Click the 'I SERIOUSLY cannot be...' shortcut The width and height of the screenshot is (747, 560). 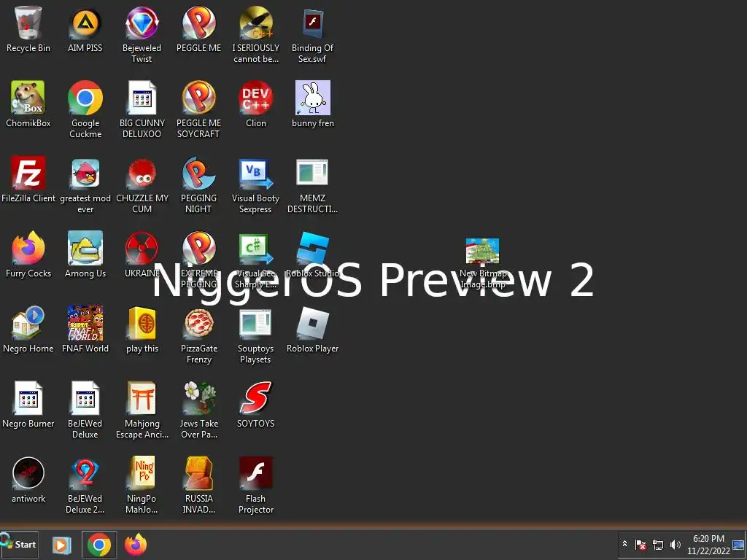(256, 34)
